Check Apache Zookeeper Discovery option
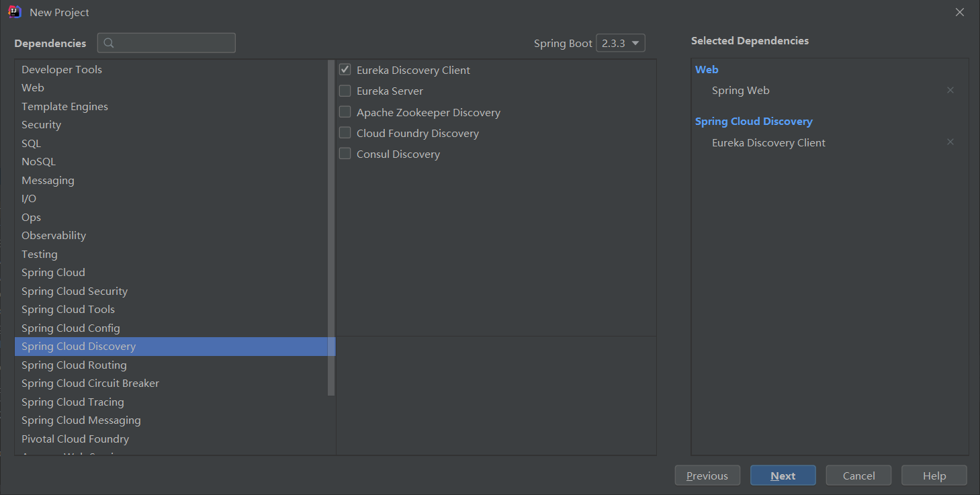This screenshot has height=495, width=980. [x=345, y=112]
